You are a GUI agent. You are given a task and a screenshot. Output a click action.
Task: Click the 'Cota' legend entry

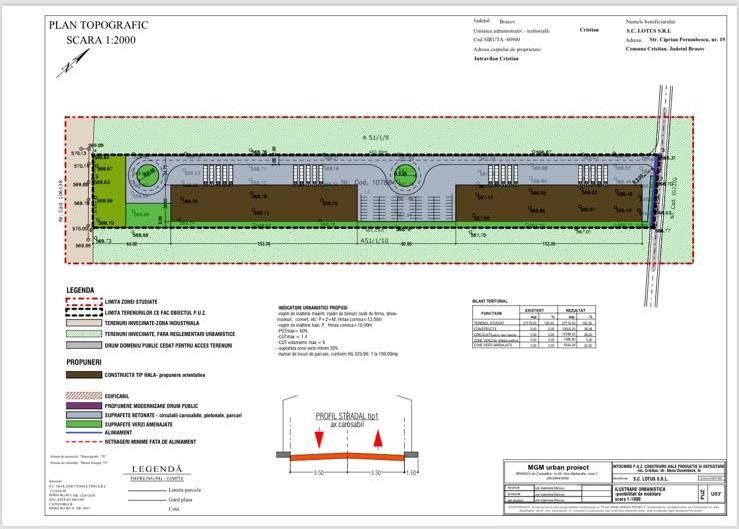[174, 509]
